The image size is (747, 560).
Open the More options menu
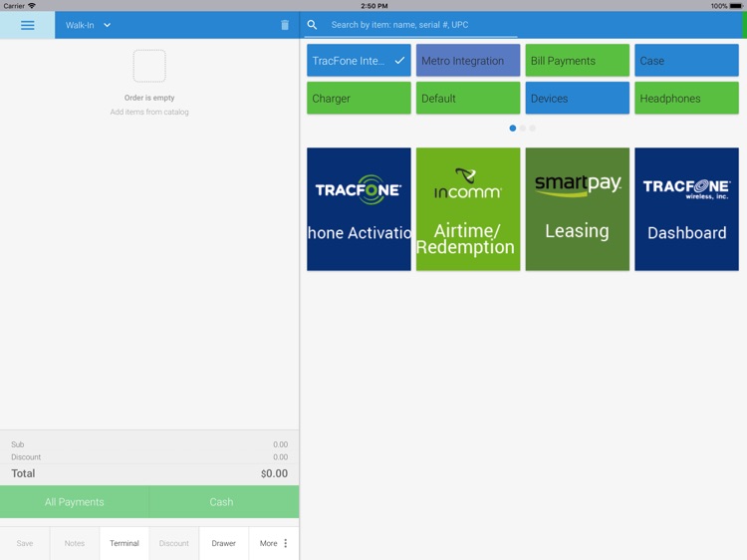(x=274, y=543)
